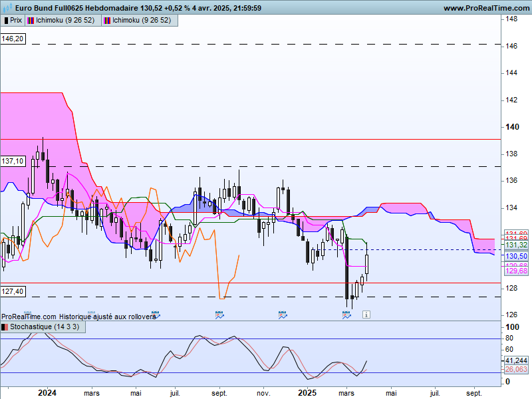Screen dimensions: 532x399
Task: Click the calendar event icon near June 2024
Action: click(156, 315)
